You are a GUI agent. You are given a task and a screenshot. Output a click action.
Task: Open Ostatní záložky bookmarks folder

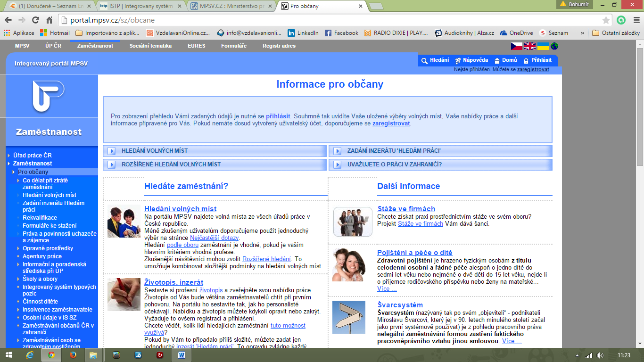(616, 33)
